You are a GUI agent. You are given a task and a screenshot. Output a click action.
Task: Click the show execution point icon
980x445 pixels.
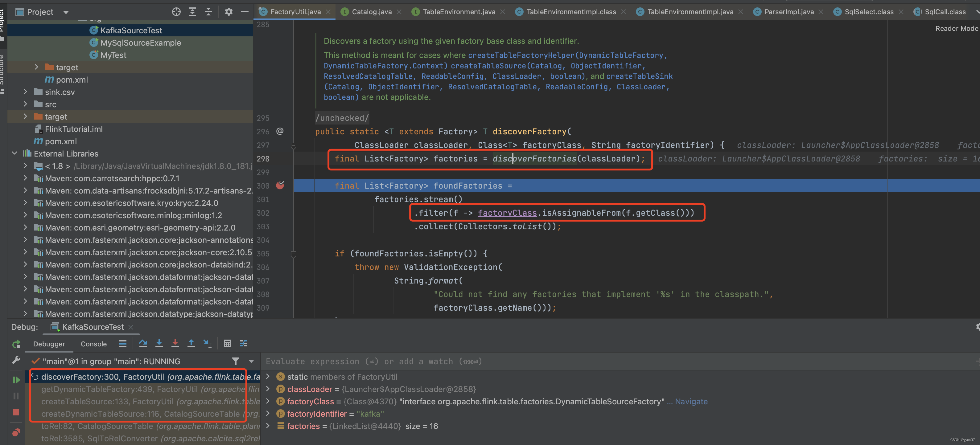(122, 344)
